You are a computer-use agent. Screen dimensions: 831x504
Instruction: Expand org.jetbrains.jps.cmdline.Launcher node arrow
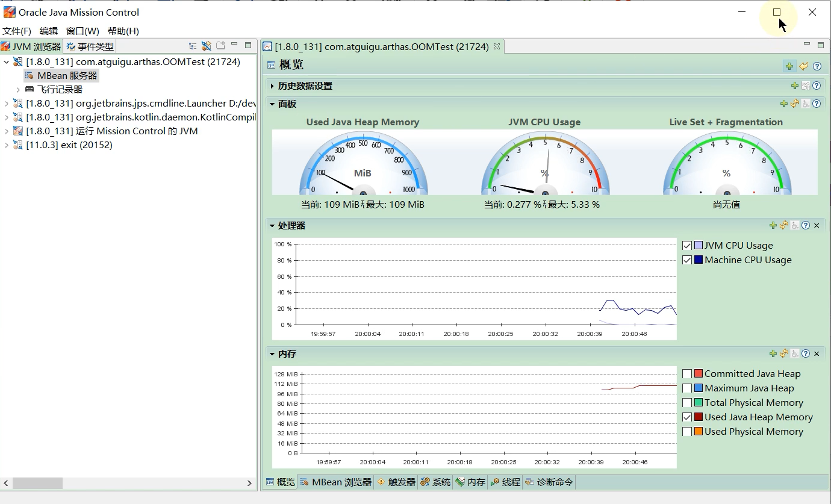click(x=7, y=103)
